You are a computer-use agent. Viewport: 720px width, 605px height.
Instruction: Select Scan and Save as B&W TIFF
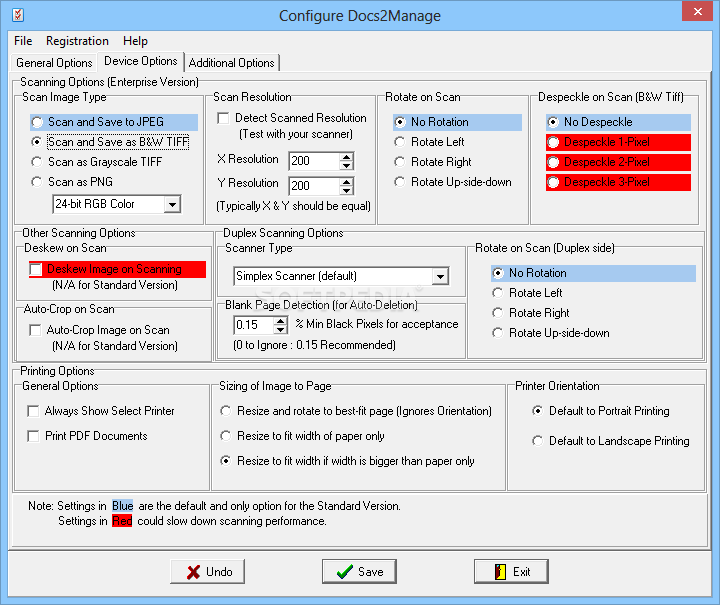click(110, 142)
